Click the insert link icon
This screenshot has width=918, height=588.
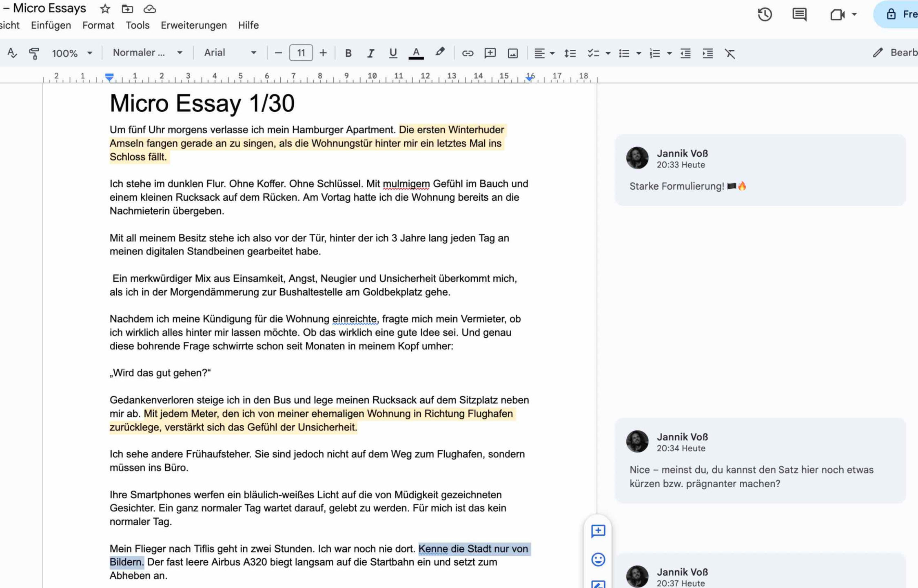467,53
